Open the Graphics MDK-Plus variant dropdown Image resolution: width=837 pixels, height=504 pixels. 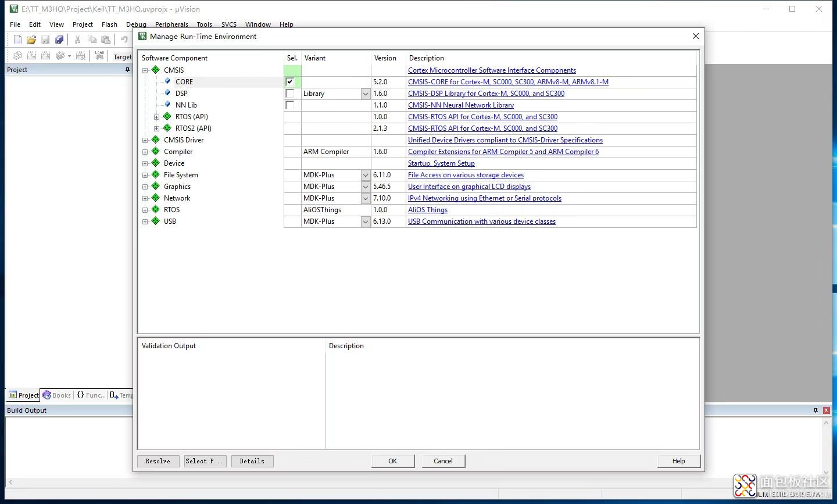pyautogui.click(x=366, y=187)
